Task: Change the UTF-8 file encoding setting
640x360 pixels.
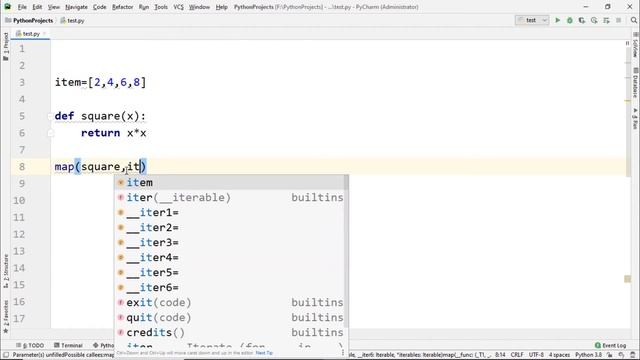Action: coord(536,355)
